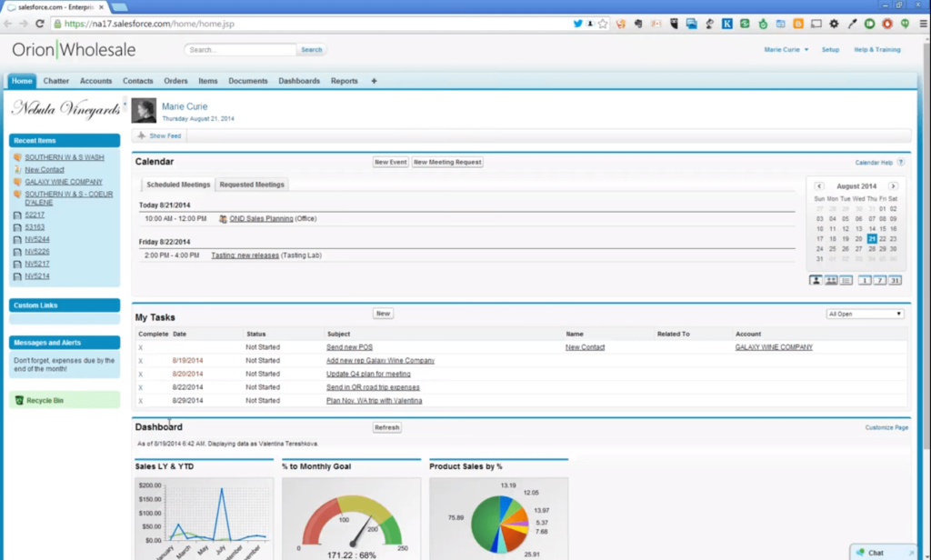Switch to the Requested Meetings tab
Image resolution: width=931 pixels, height=560 pixels.
[x=252, y=185]
